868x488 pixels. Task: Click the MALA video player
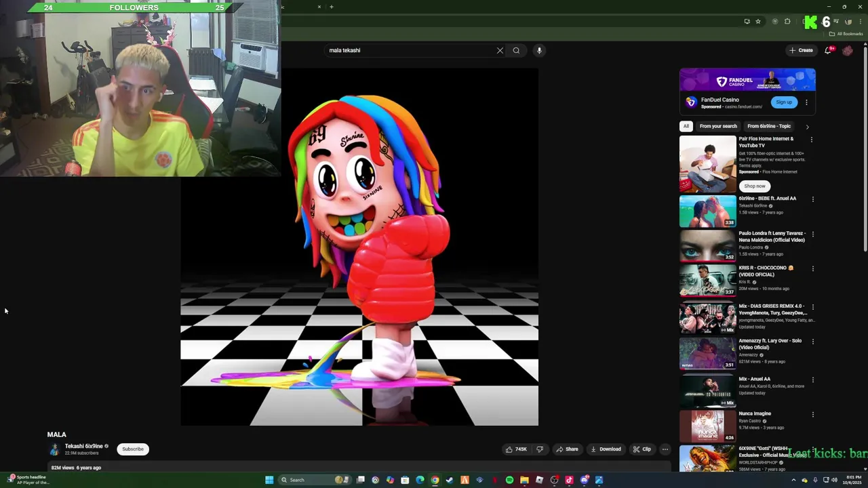[359, 247]
